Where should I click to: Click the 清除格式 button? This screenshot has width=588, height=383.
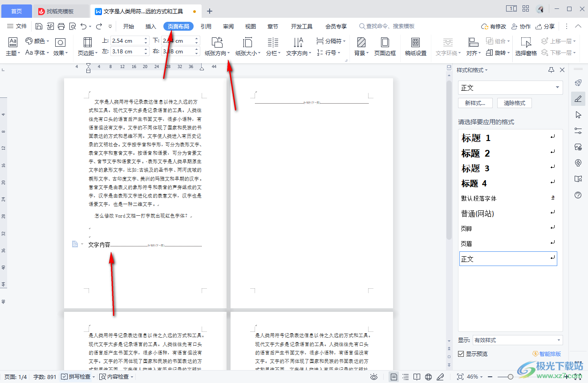click(515, 103)
